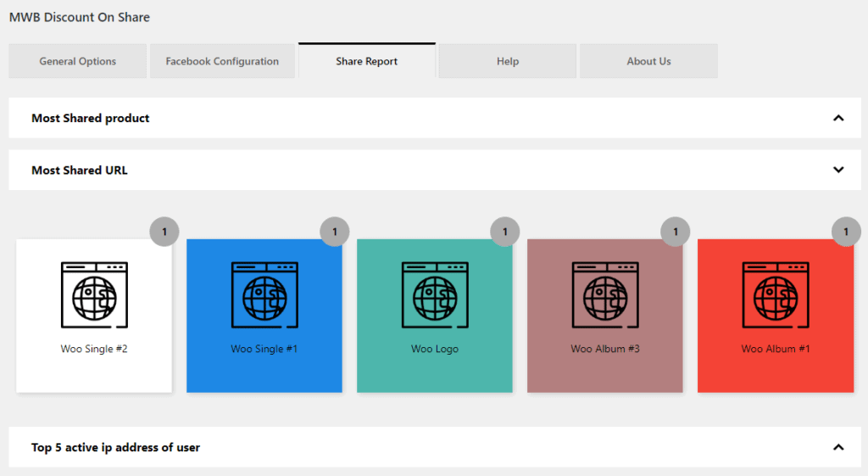Click share count badge on Woo Logo
868x476 pixels.
[505, 232]
